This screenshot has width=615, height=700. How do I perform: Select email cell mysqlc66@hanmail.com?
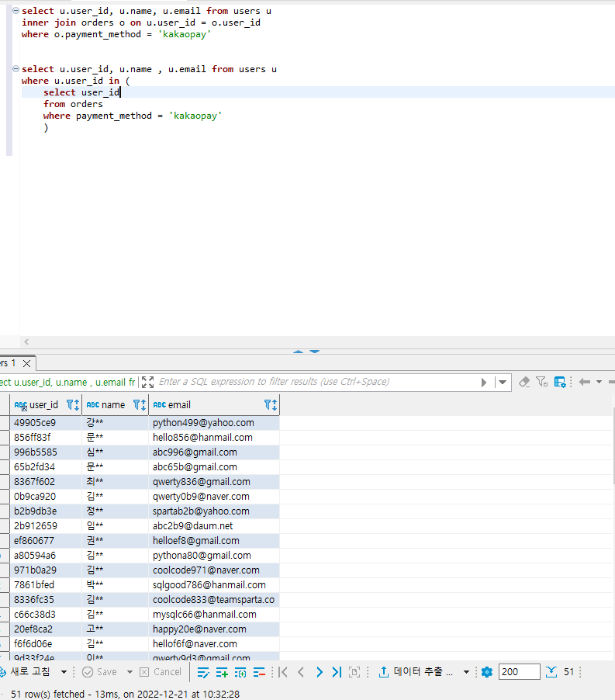point(214,615)
